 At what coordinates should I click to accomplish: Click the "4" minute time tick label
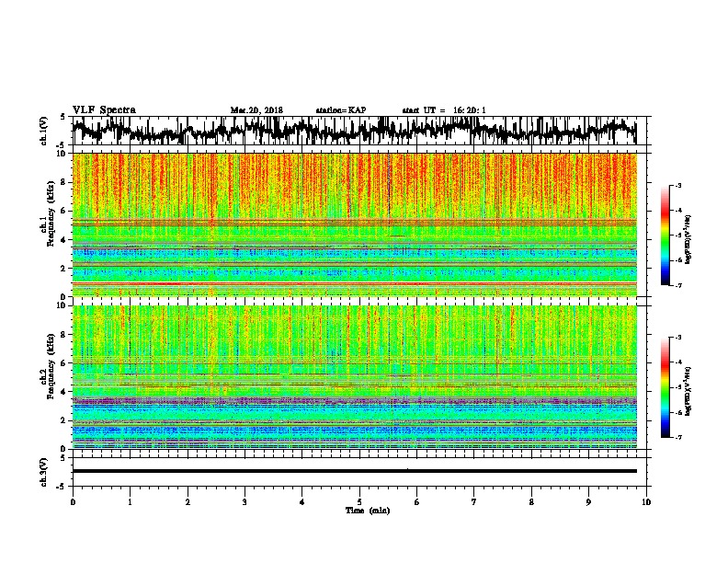pyautogui.click(x=302, y=502)
